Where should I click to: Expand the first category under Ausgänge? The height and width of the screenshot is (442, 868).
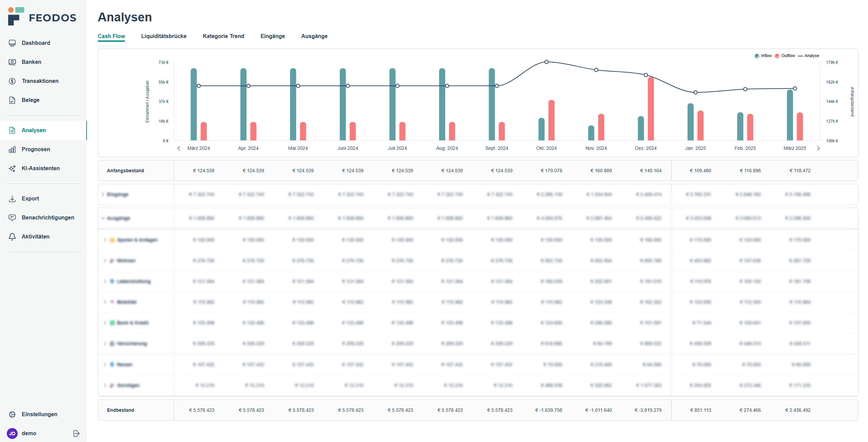point(105,240)
